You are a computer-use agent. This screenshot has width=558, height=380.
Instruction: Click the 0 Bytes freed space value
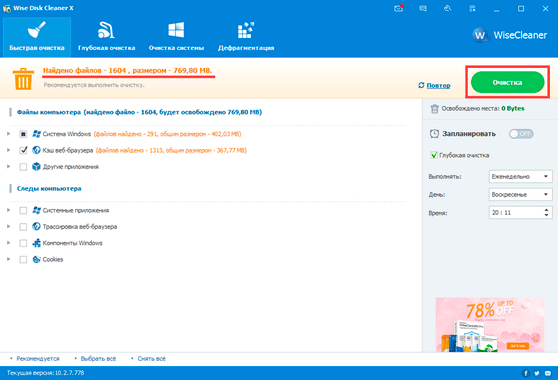[513, 109]
